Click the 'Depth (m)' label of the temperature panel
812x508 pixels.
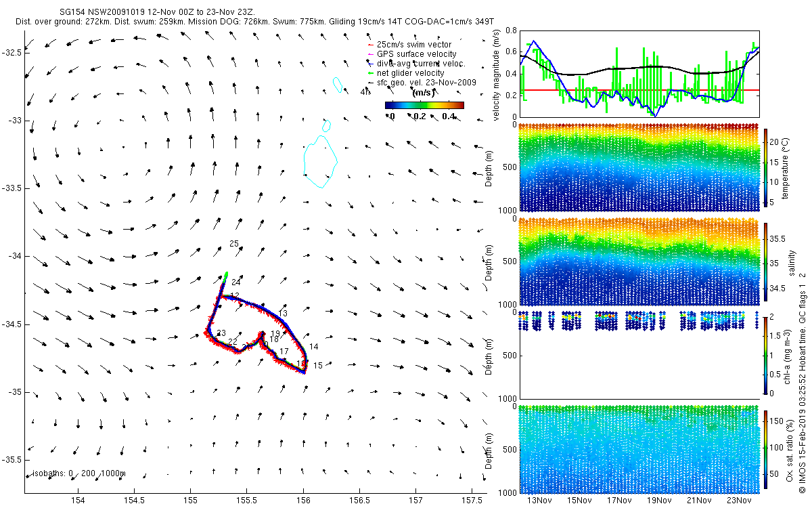click(x=490, y=168)
